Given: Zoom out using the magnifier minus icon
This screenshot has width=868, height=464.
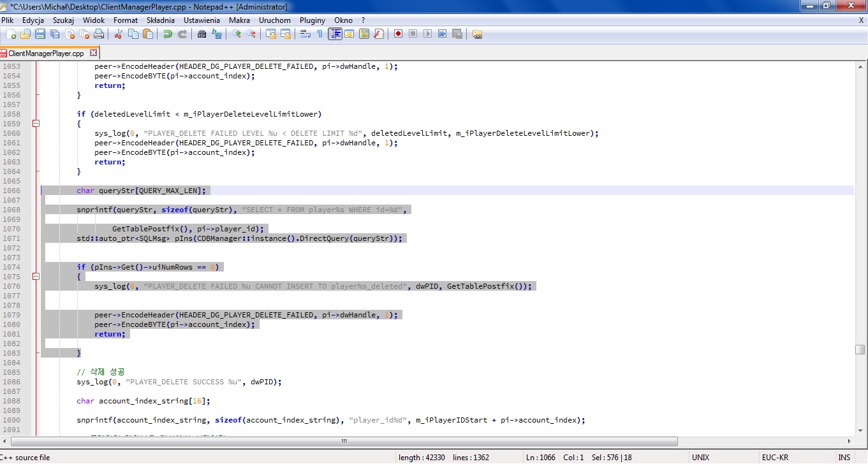Looking at the screenshot, I should 251,34.
